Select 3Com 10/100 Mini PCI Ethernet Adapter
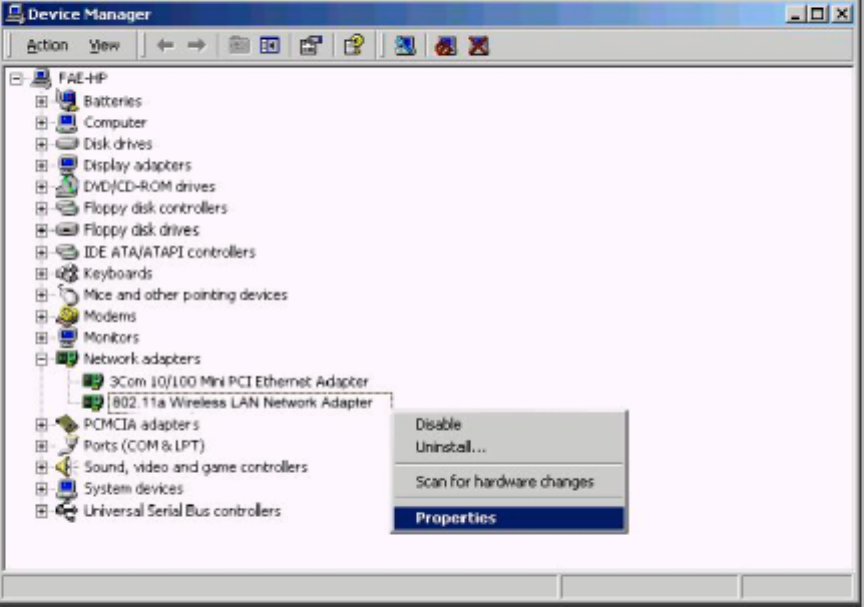The height and width of the screenshot is (607, 864). point(239,381)
